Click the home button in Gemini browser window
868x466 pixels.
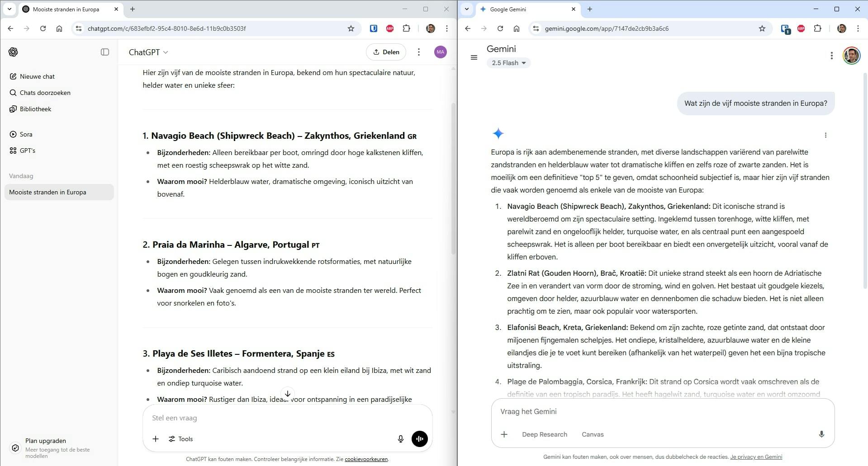click(x=517, y=28)
